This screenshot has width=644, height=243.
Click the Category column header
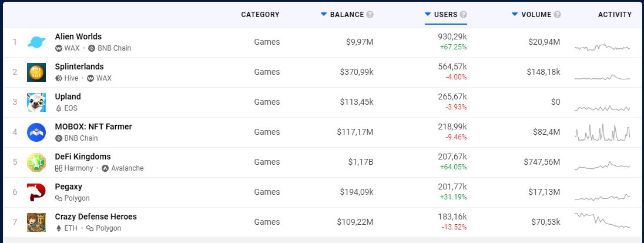(260, 15)
